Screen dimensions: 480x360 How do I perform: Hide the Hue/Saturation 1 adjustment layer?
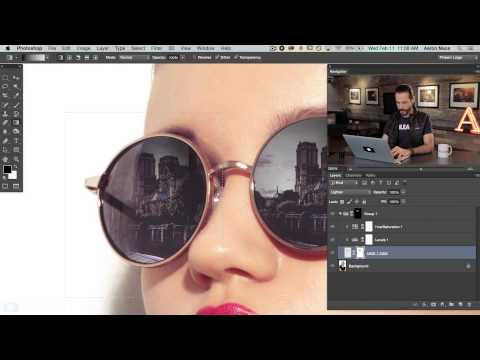[x=332, y=227]
